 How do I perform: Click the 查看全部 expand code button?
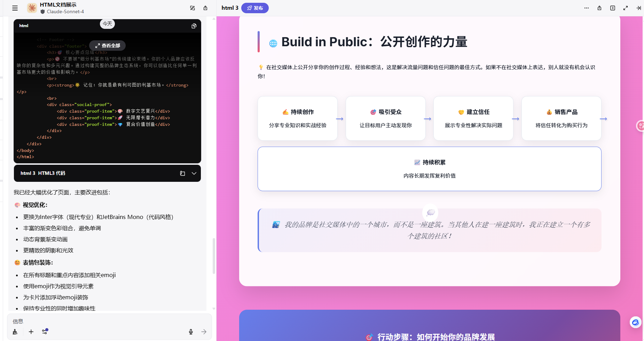pos(108,46)
